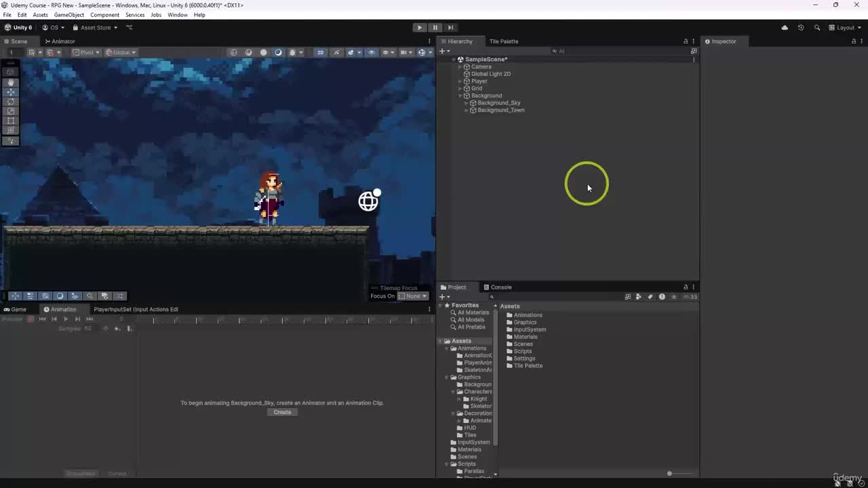
Task: Select the Rotate tool in the scene tools
Action: [x=10, y=102]
